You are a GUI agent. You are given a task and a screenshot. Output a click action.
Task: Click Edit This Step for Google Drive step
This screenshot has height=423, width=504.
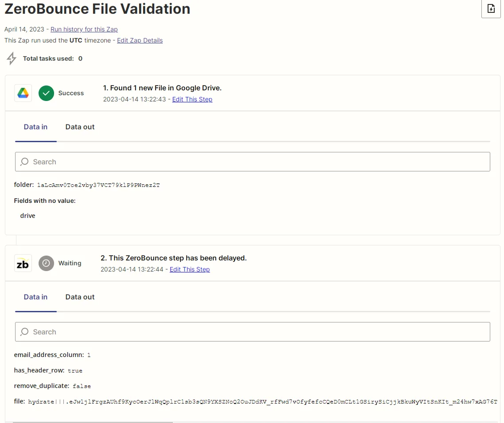tap(192, 99)
